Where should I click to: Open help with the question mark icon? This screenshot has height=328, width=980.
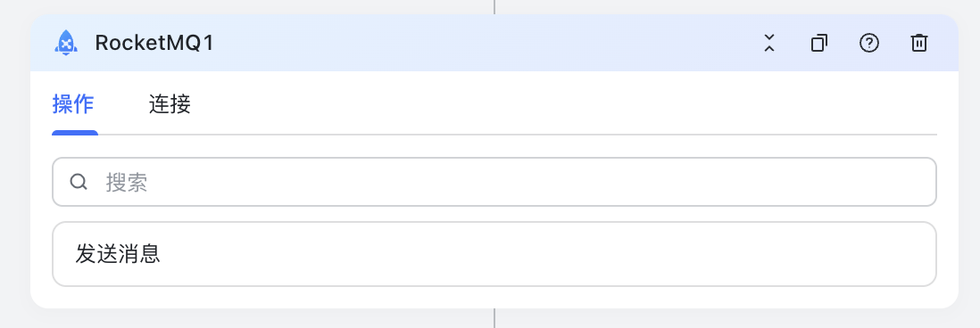point(869,43)
